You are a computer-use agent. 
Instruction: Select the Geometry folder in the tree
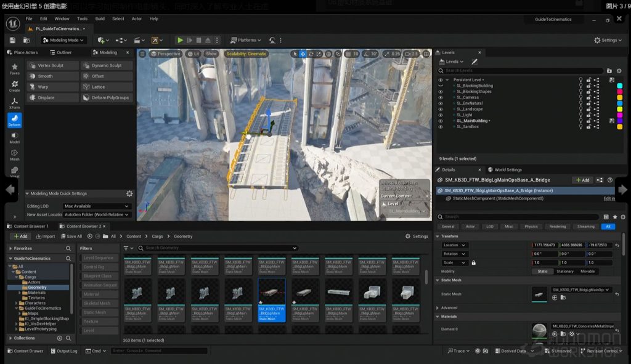click(x=37, y=288)
